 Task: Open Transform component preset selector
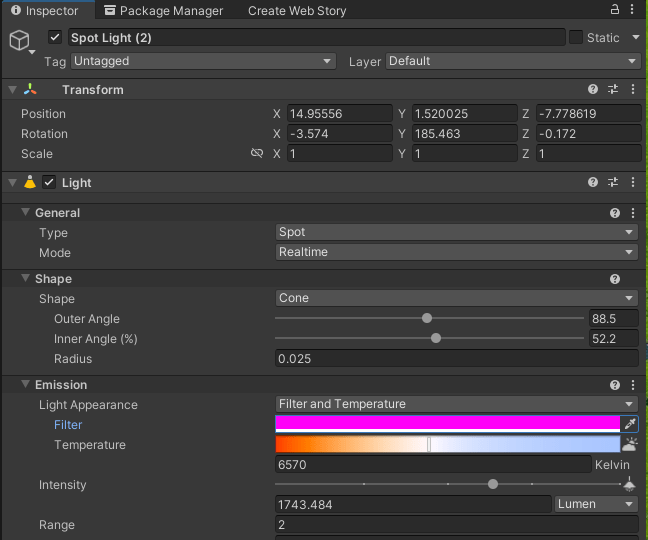click(x=613, y=90)
